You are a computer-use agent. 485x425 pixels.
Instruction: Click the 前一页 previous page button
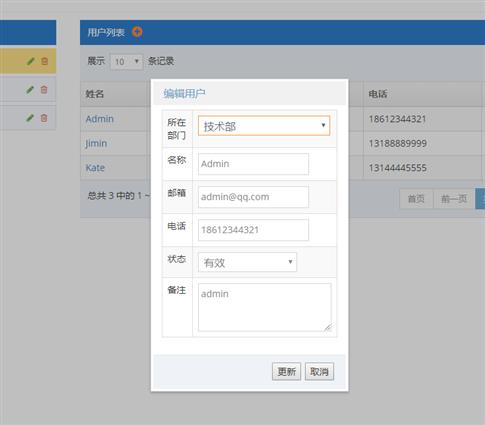(x=454, y=199)
